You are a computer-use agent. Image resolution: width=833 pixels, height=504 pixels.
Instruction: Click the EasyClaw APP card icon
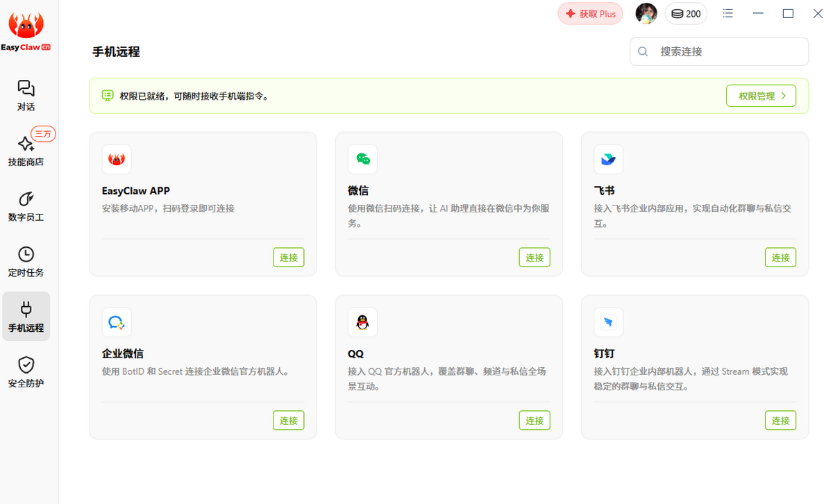click(117, 159)
